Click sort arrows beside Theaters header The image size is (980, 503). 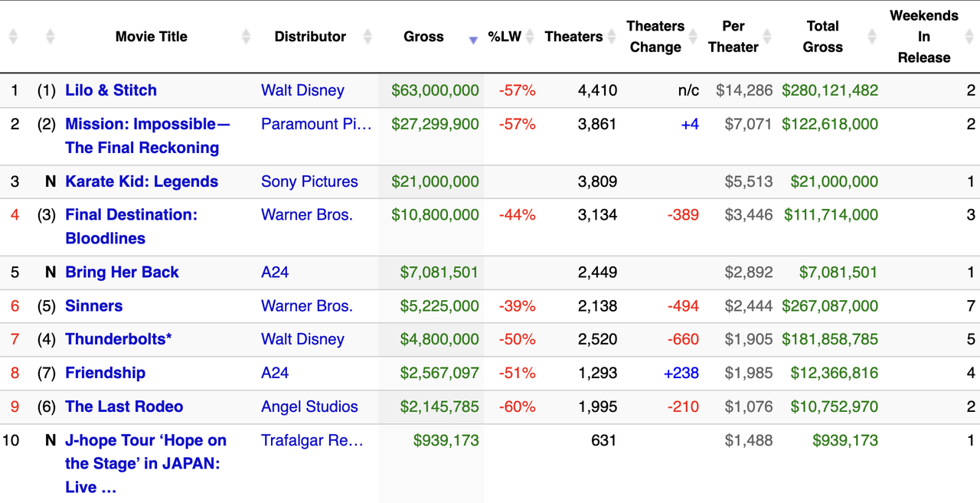pyautogui.click(x=610, y=36)
